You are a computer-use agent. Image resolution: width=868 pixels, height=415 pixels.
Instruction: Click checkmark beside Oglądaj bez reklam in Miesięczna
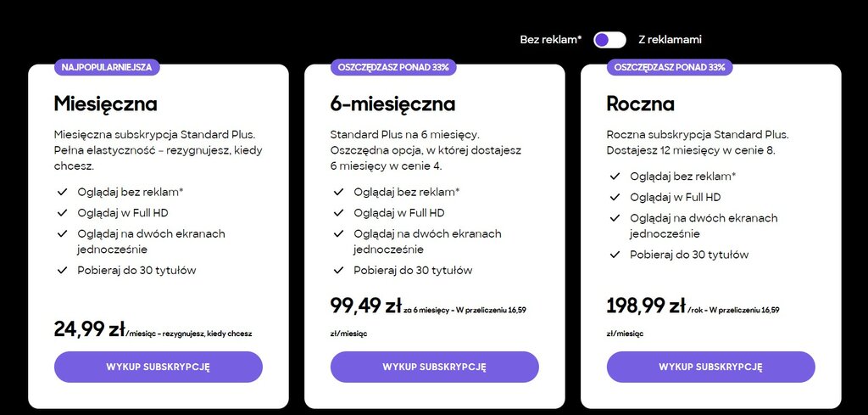[62, 193]
